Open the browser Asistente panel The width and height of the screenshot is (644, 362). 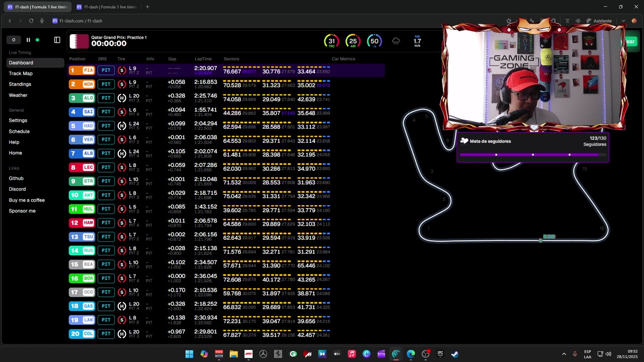click(x=599, y=21)
